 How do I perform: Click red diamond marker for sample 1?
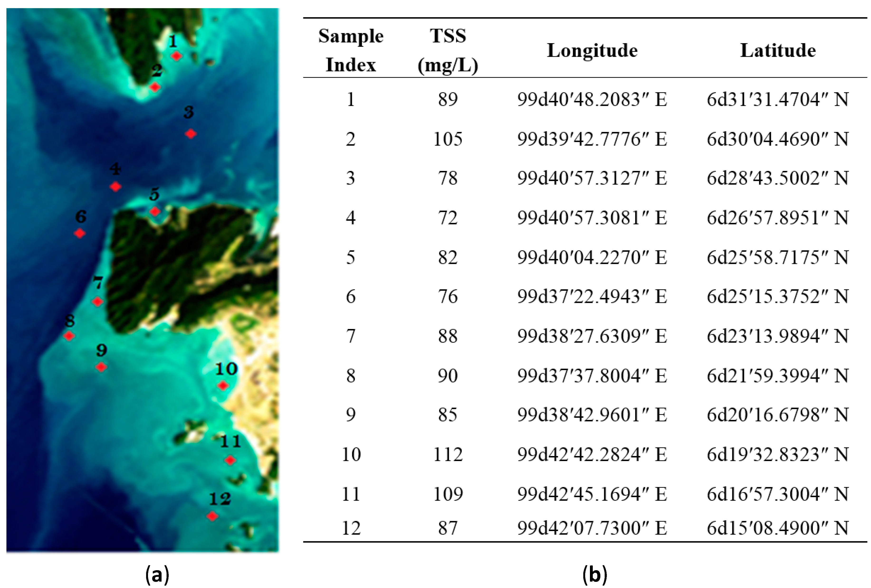coord(176,56)
